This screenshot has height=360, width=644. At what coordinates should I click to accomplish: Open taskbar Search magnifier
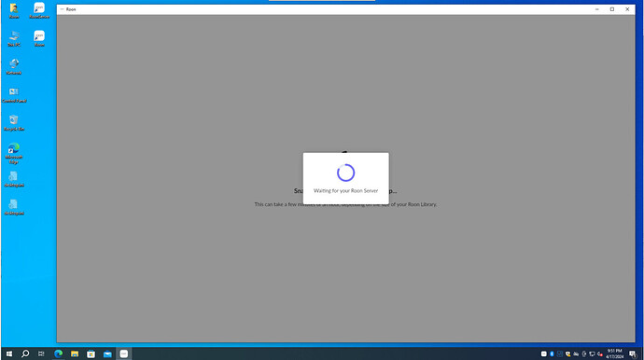(x=25, y=353)
